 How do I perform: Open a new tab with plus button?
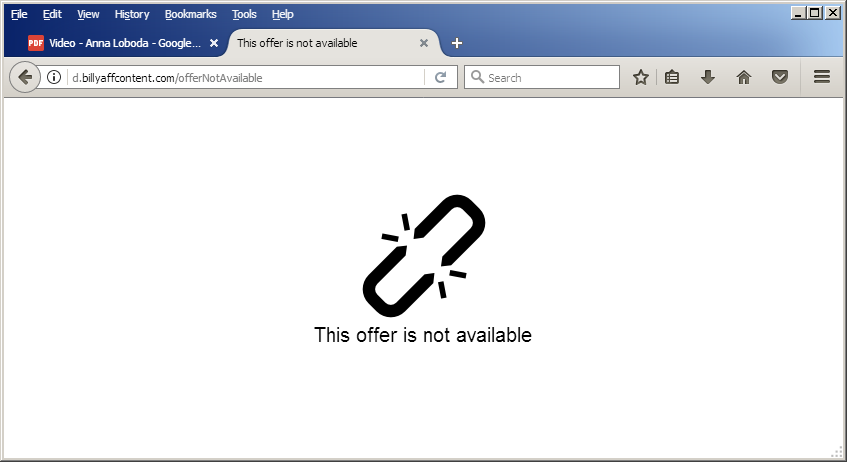[457, 43]
